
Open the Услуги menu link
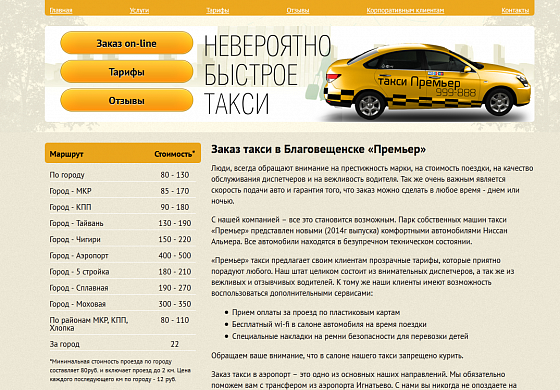tap(139, 10)
